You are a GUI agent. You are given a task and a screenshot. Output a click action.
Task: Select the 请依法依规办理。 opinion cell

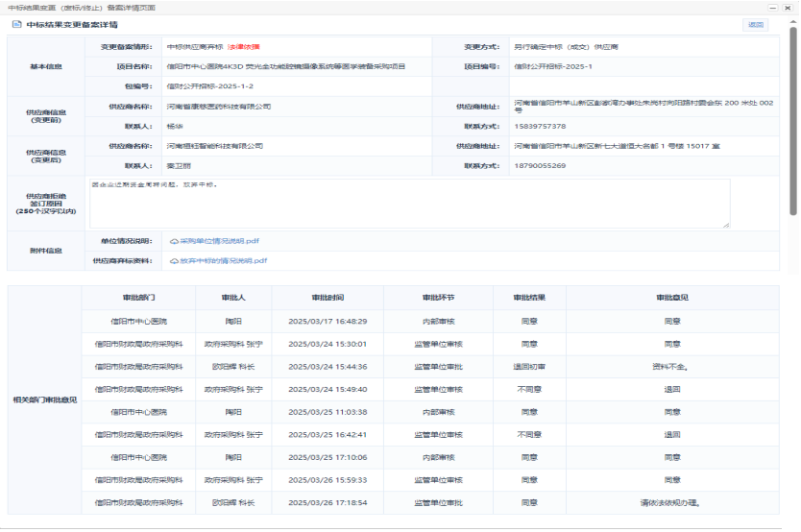[672, 502]
